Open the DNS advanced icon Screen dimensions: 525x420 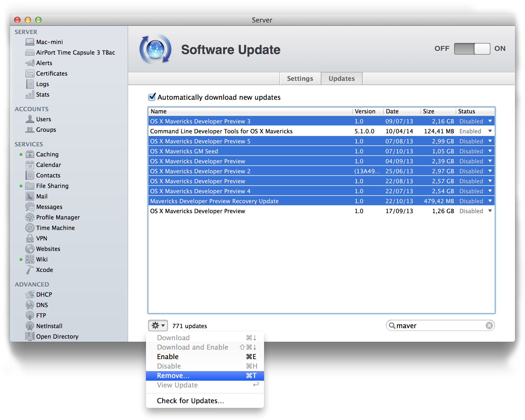pyautogui.click(x=30, y=305)
